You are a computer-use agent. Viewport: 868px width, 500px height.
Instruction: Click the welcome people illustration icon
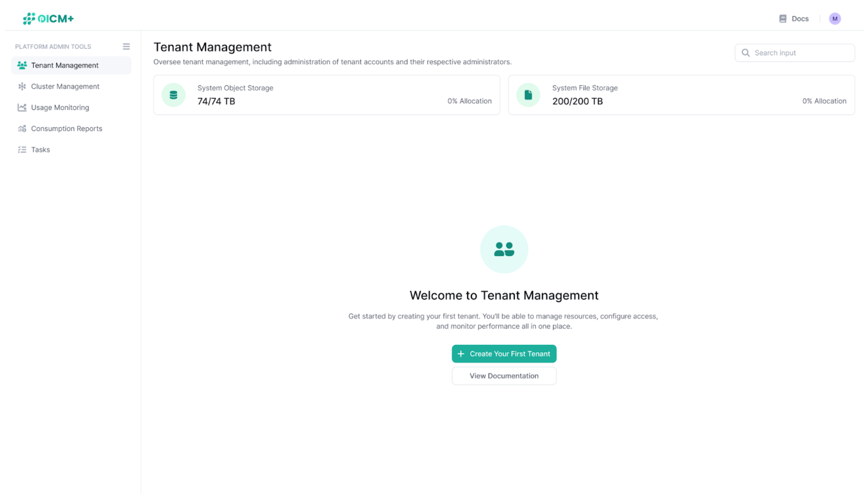coord(504,249)
